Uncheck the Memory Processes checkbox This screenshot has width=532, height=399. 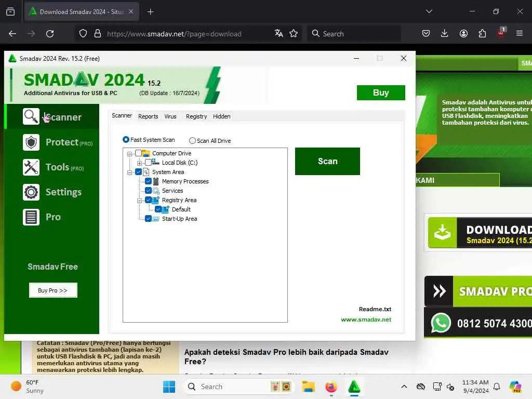148,181
